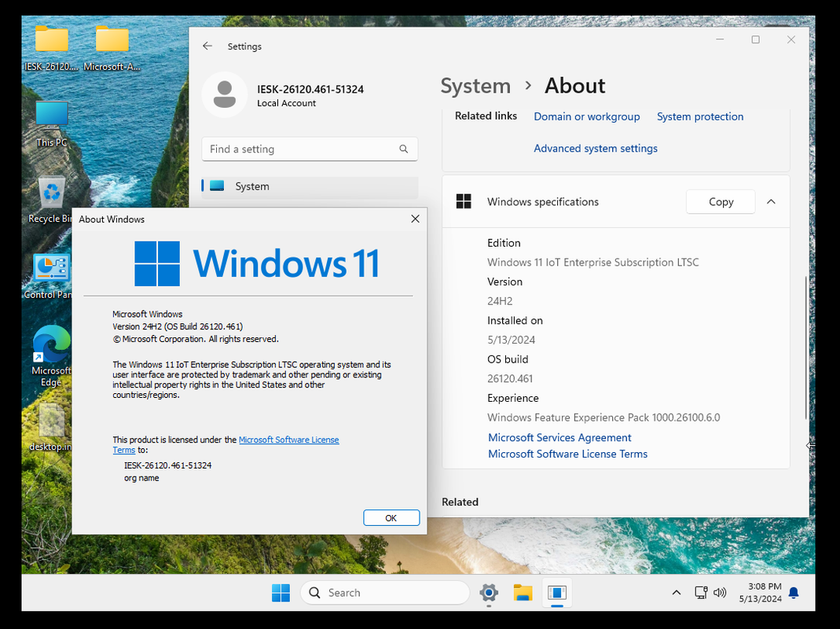
Task: Click the Windows logo beside Windows specifications
Action: coord(464,201)
